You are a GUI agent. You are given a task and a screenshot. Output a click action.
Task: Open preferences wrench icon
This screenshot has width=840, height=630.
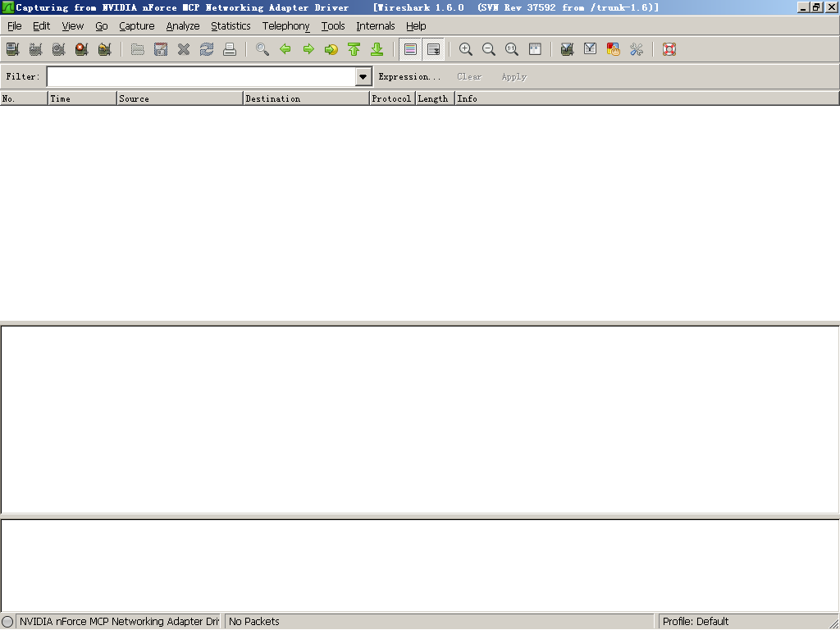[637, 49]
